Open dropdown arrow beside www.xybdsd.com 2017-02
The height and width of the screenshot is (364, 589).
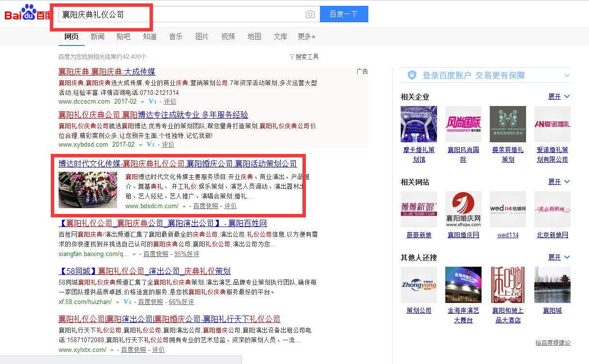140,145
